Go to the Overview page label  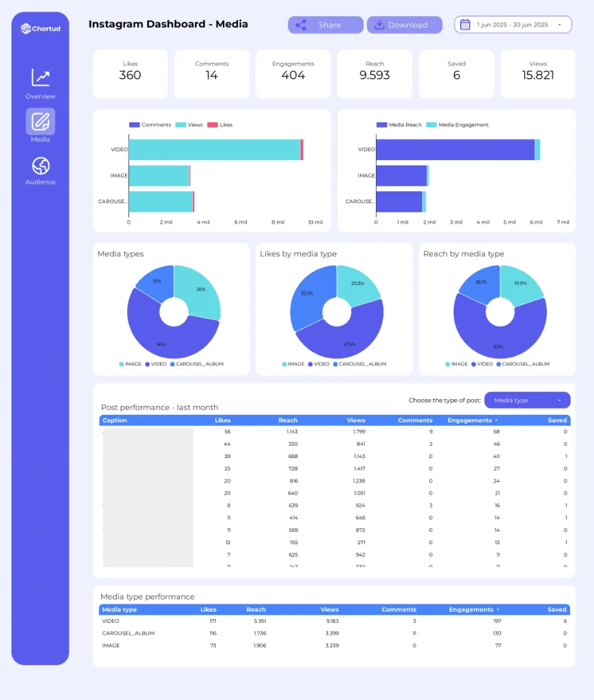(x=40, y=96)
